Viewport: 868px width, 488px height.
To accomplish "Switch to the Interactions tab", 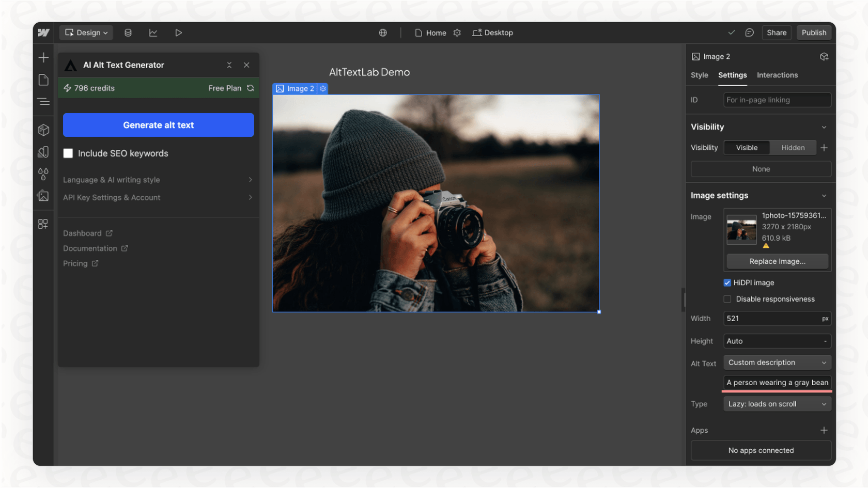I will tap(777, 75).
